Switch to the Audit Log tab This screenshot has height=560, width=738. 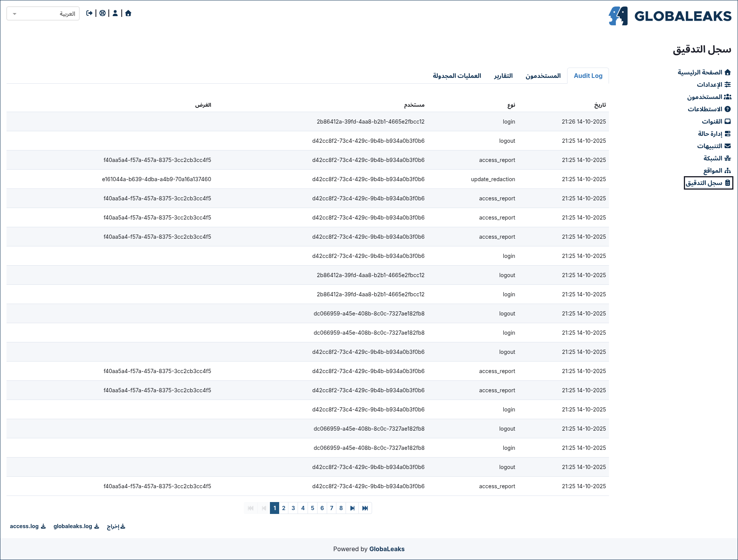(x=588, y=76)
